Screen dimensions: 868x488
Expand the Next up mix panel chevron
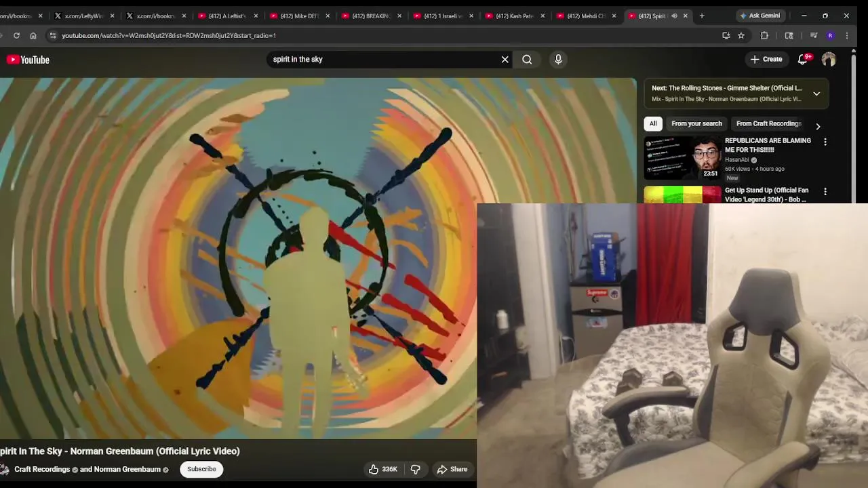[x=816, y=94]
